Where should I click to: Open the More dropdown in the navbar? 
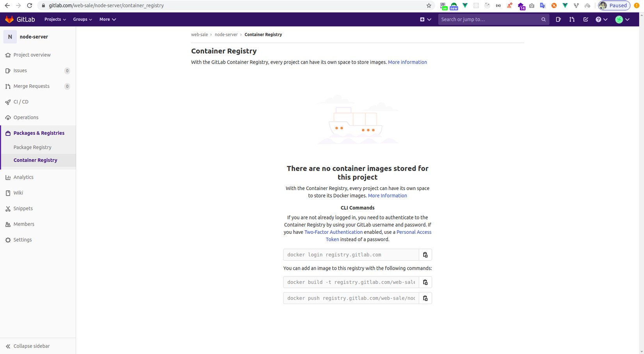coord(107,20)
